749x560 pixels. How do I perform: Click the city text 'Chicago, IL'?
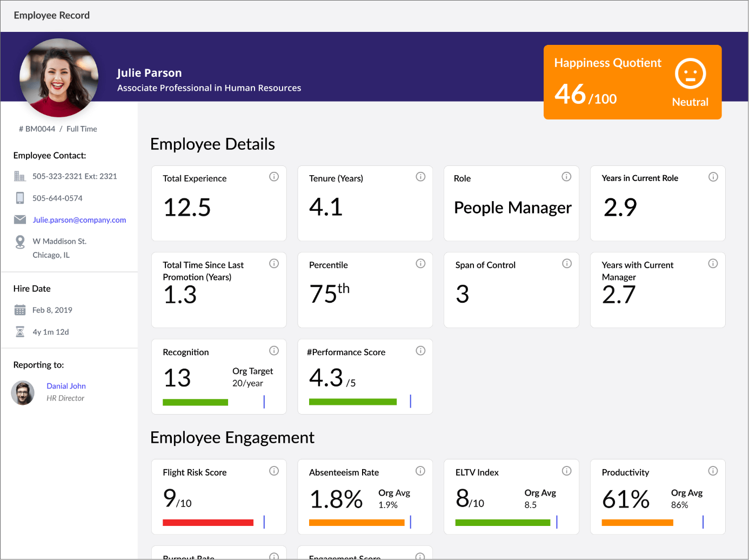pos(51,255)
